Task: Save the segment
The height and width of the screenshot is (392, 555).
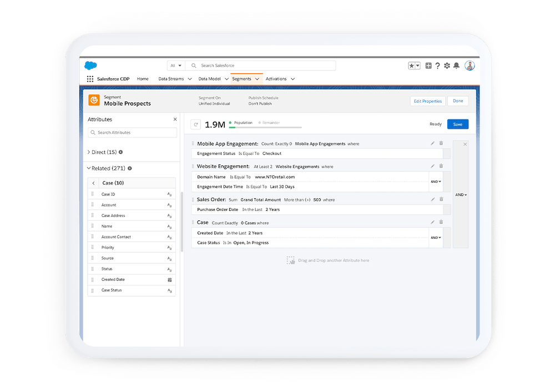Action: tap(458, 124)
